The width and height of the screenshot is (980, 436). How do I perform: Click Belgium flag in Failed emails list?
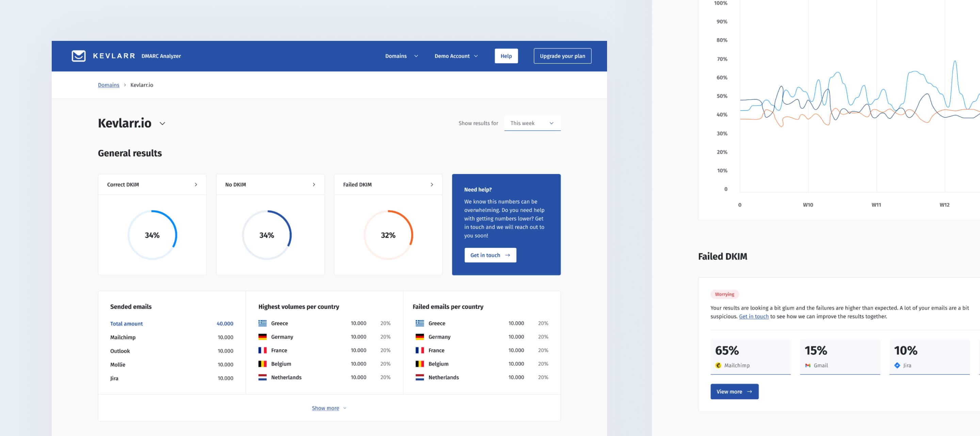[420, 364]
